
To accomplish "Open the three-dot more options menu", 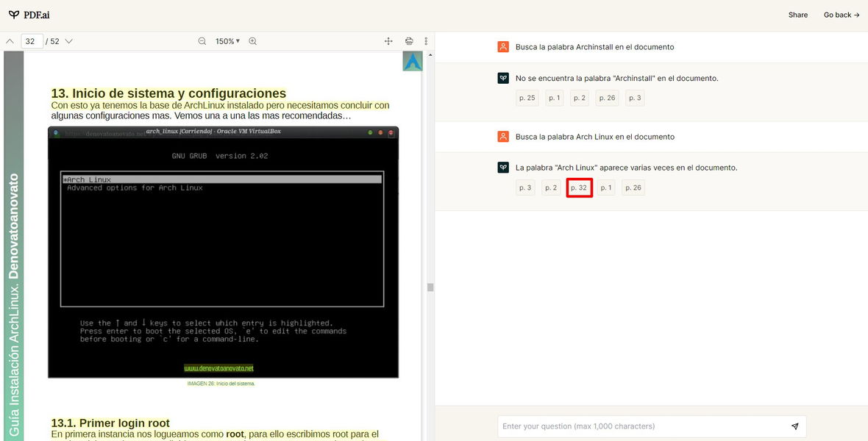I will click(x=426, y=41).
